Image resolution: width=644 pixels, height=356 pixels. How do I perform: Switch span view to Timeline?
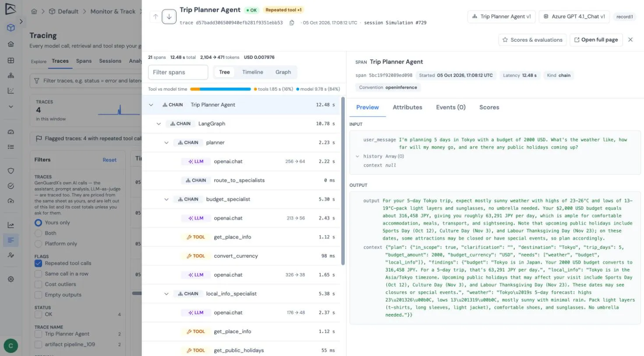pos(253,72)
